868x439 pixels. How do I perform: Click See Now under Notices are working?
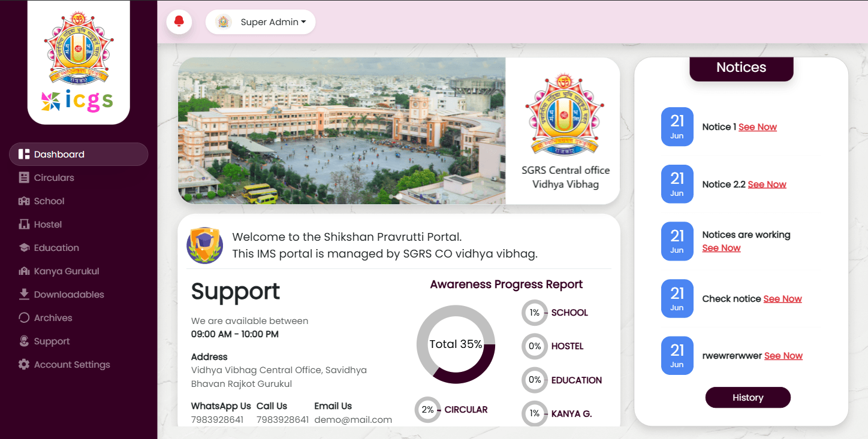[721, 248]
